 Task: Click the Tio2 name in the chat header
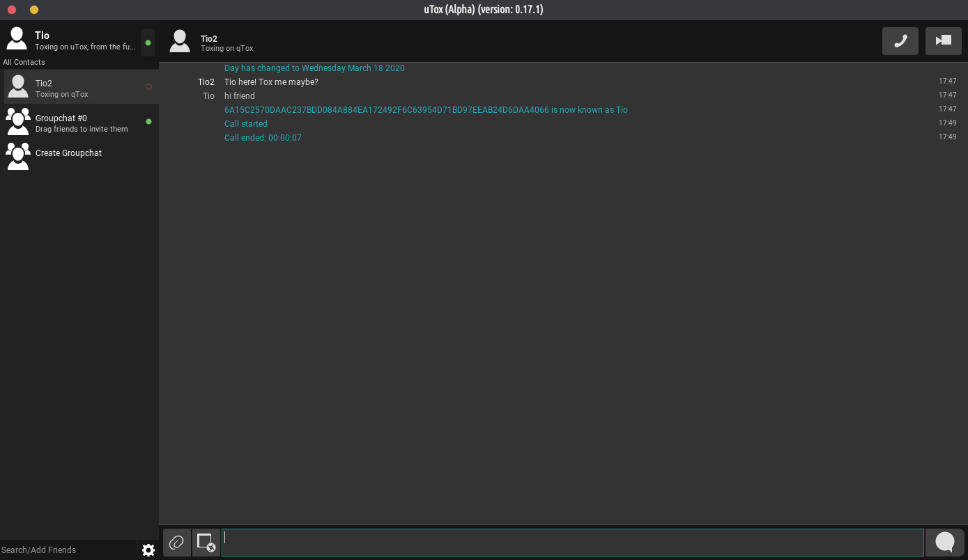click(x=209, y=39)
